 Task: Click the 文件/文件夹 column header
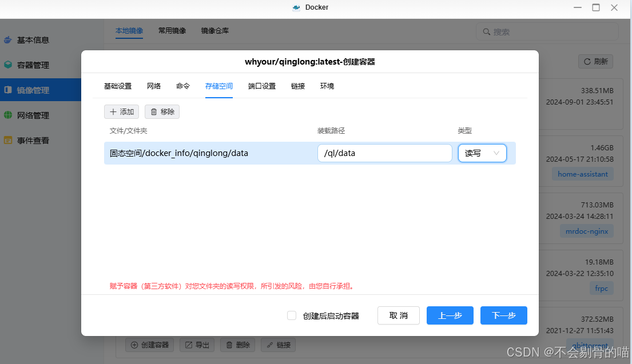click(x=128, y=131)
